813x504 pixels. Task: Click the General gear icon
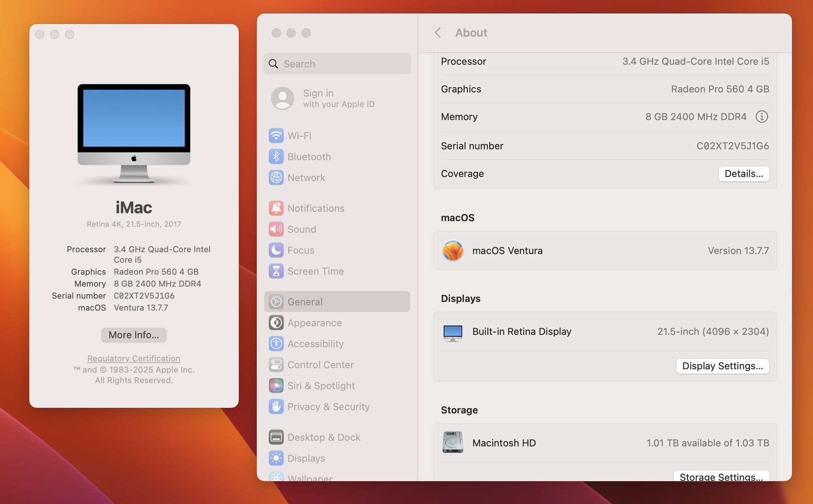(276, 302)
